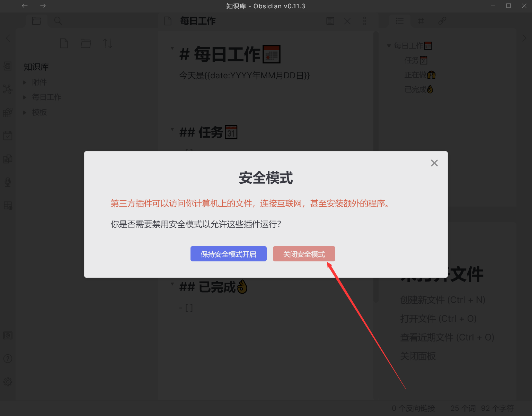
Task: Open today's daily note from ribbon
Action: (8, 136)
